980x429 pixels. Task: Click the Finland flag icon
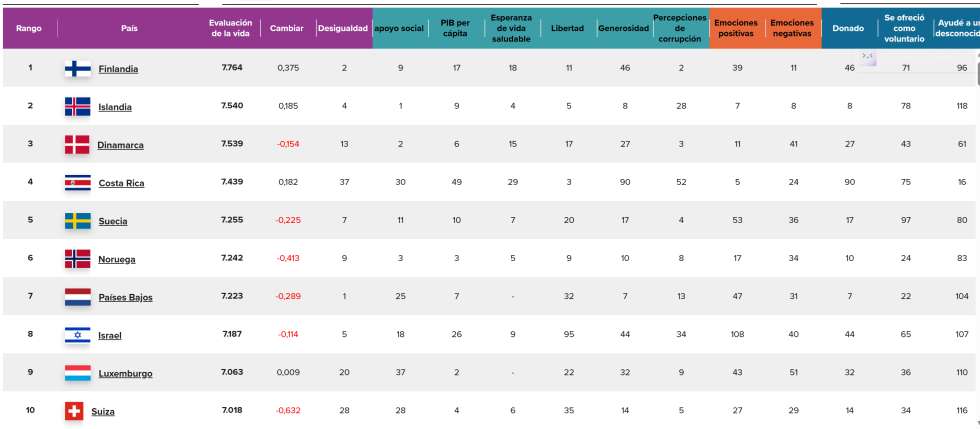click(77, 68)
